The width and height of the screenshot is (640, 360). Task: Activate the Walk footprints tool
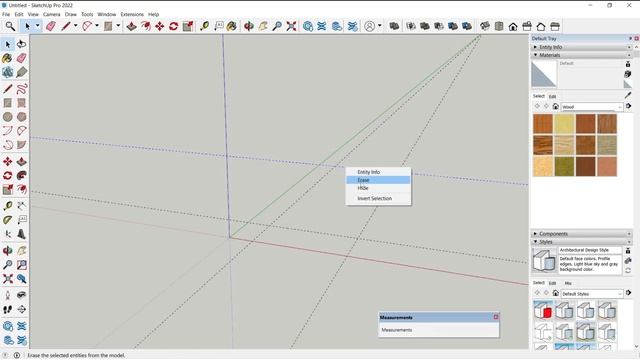pos(7,310)
